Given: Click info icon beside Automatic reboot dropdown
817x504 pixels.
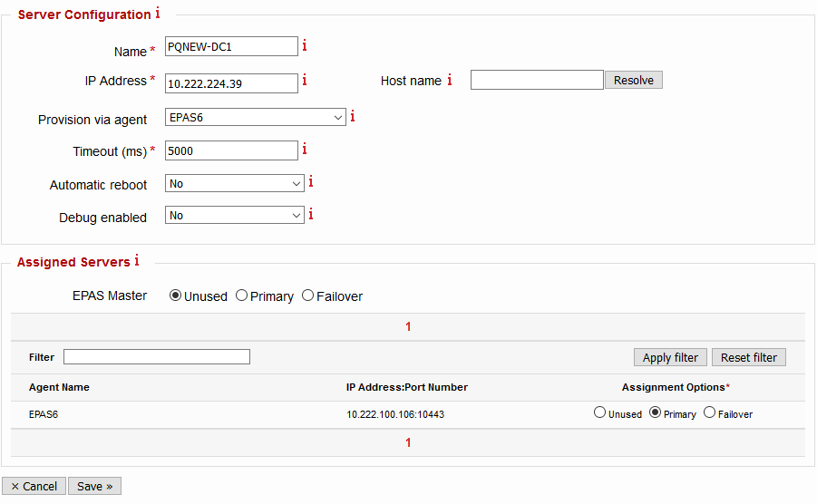Looking at the screenshot, I should coord(310,182).
